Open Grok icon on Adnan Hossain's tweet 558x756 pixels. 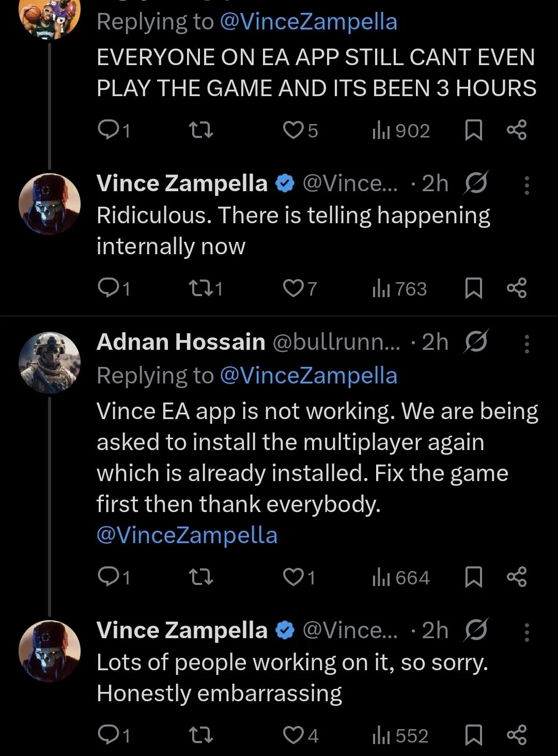click(x=476, y=342)
